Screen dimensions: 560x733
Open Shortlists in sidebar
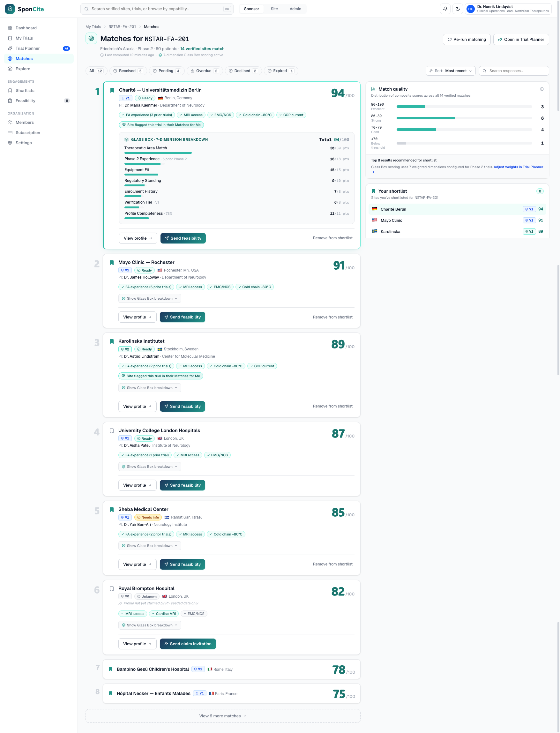[x=39, y=90]
